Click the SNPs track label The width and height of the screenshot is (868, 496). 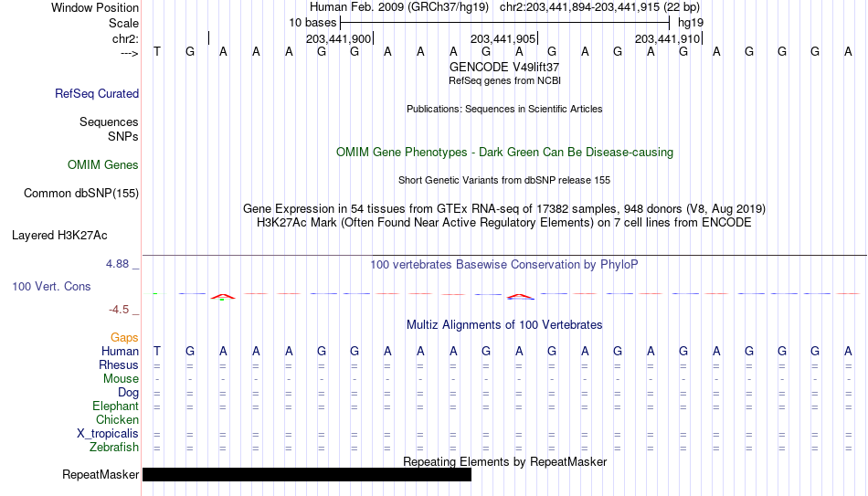[123, 136]
